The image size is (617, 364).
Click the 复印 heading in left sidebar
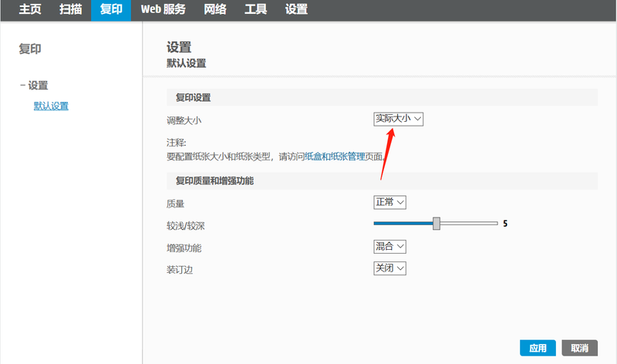[x=30, y=49]
